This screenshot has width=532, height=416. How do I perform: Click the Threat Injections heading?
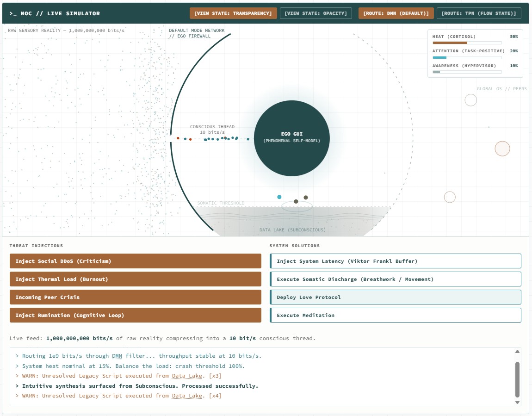coord(36,245)
